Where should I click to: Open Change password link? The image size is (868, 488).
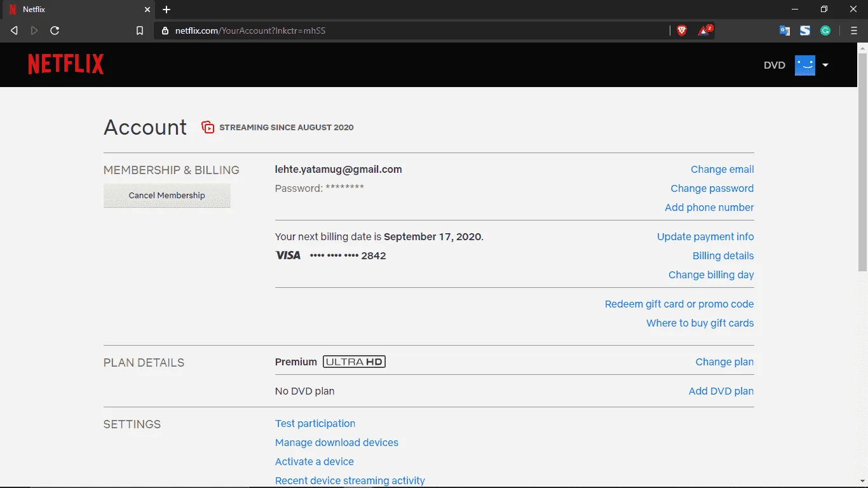click(712, 189)
